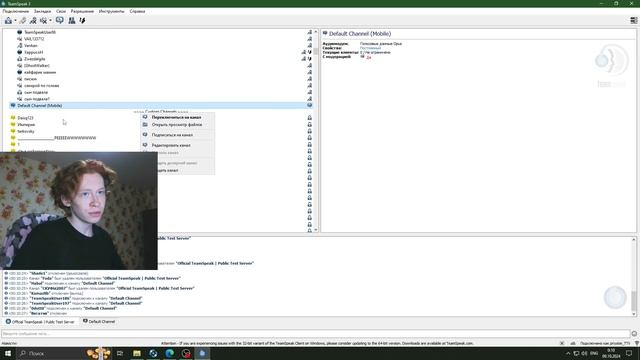Select the Dasiq123 channel
The height and width of the screenshot is (360, 640).
(x=25, y=118)
